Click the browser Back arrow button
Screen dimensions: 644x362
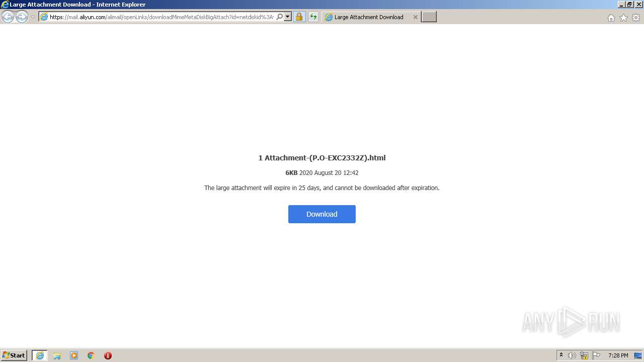tap(8, 17)
